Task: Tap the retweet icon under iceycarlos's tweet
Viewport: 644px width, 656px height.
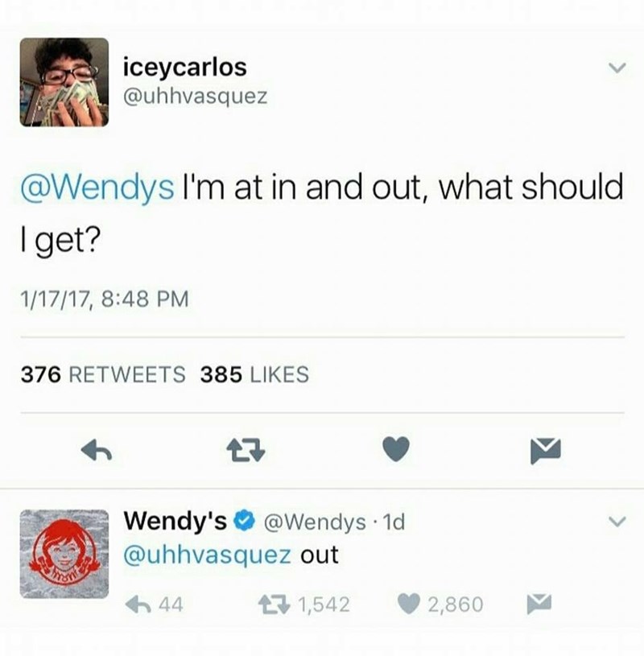Action: (246, 451)
